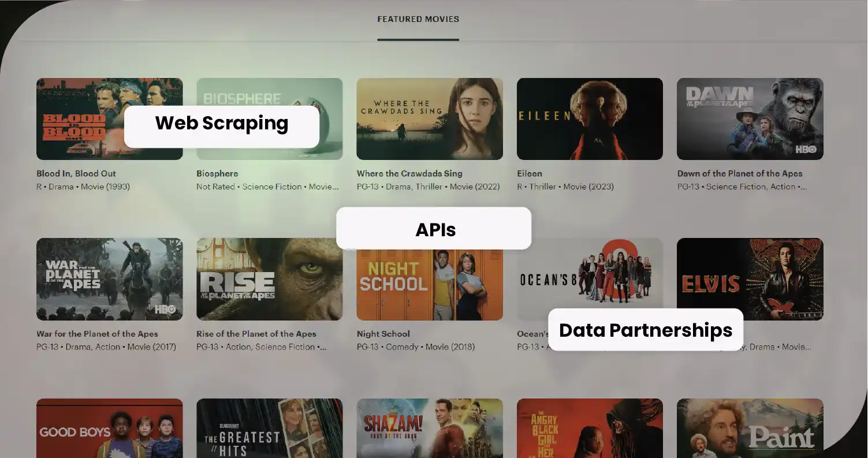Viewport: 868px width, 458px height.
Task: Click the Where the Crawdads Sing poster
Action: click(429, 119)
